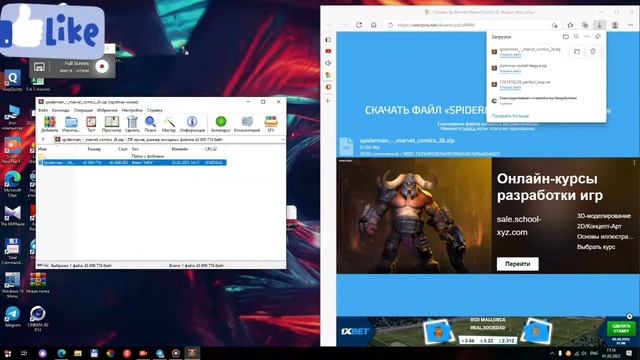Image resolution: width=640 pixels, height=360 pixels.
Task: Open the Справка menu in WinRAR
Action: tap(155, 110)
